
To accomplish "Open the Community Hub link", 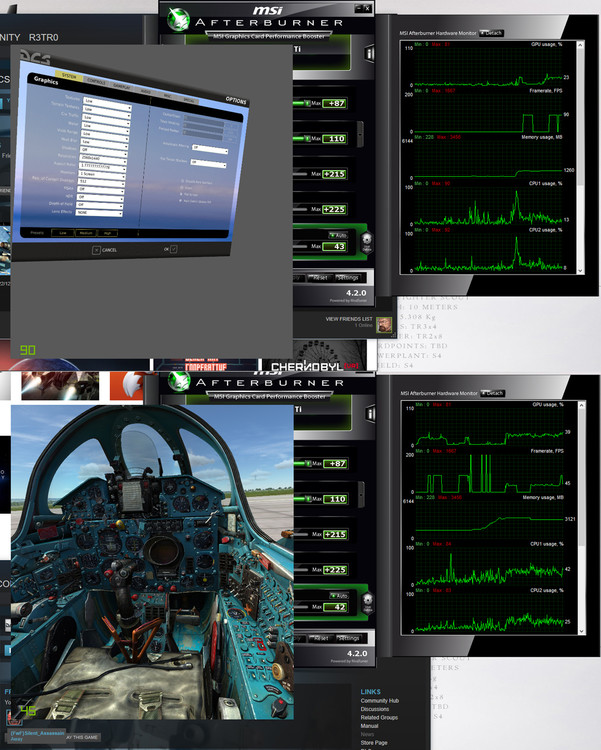I will 379,701.
